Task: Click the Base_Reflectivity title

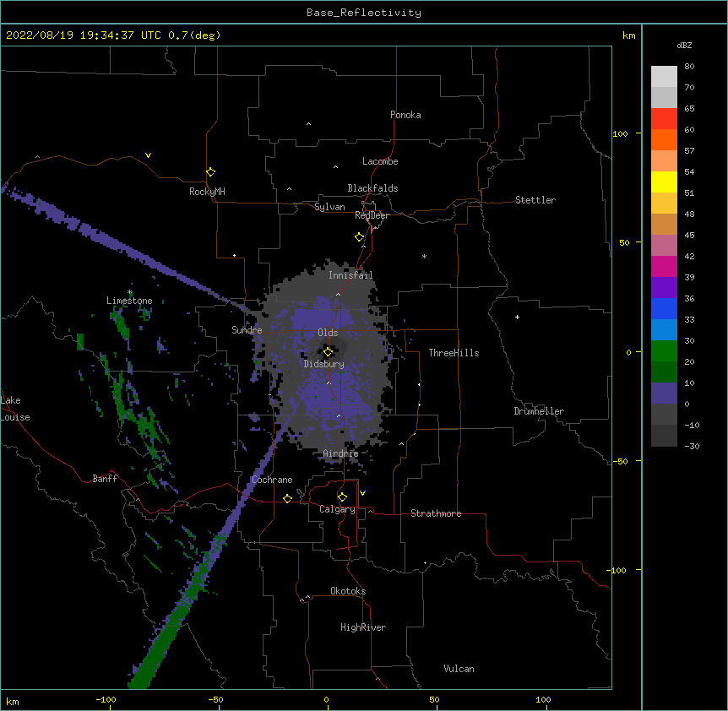Action: 364,13
